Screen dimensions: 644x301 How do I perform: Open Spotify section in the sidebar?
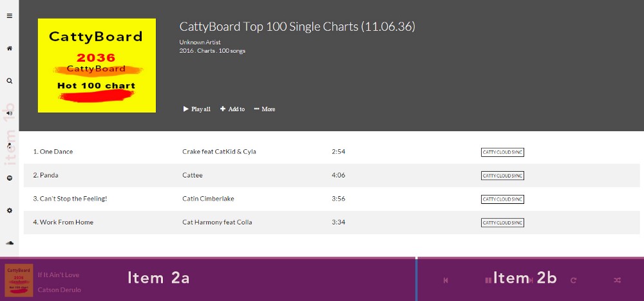pos(9,178)
